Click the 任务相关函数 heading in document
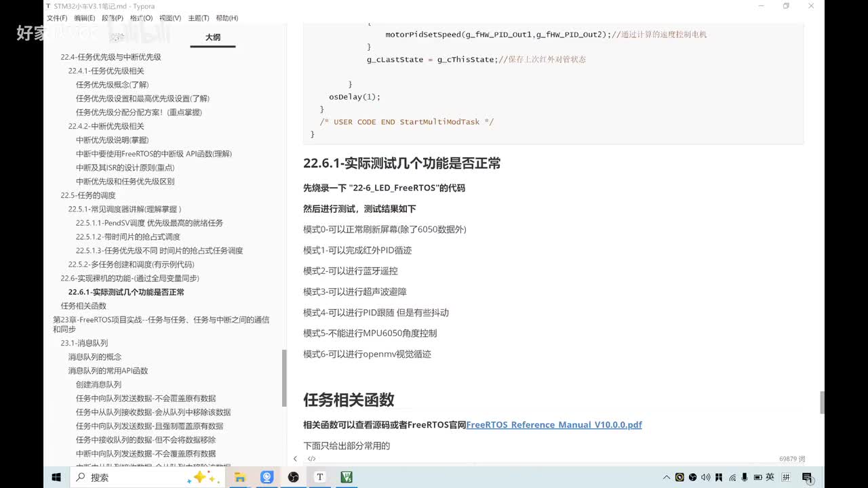The width and height of the screenshot is (868, 488). 349,400
